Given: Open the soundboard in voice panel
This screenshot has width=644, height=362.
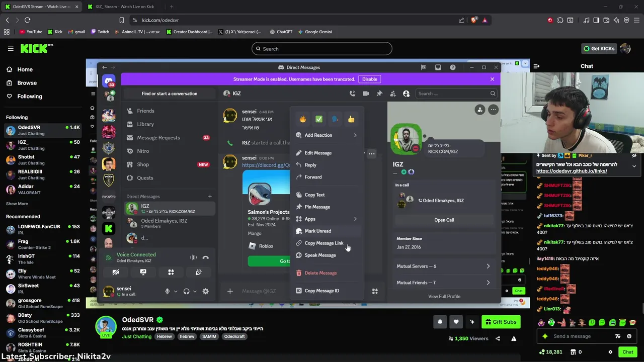Looking at the screenshot, I should (x=199, y=272).
